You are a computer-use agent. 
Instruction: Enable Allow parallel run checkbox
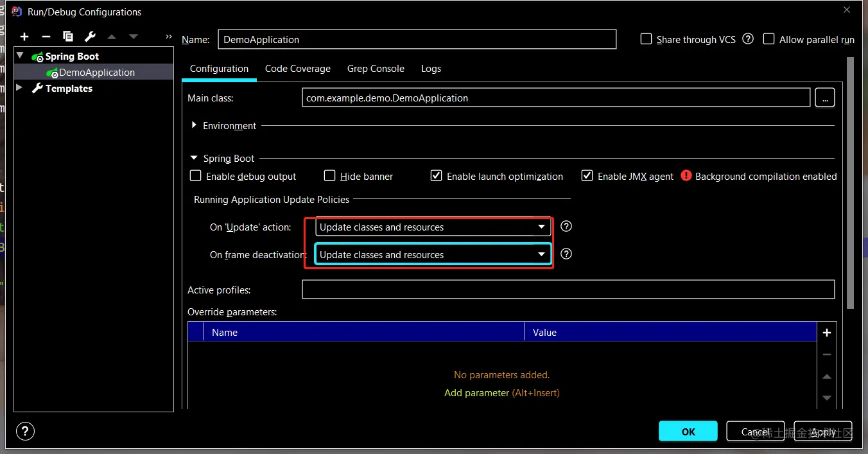pos(768,39)
